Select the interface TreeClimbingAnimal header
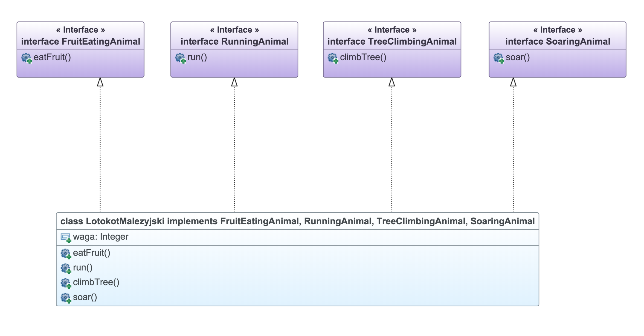Screen dimensions: 644x336 pyautogui.click(x=392, y=41)
